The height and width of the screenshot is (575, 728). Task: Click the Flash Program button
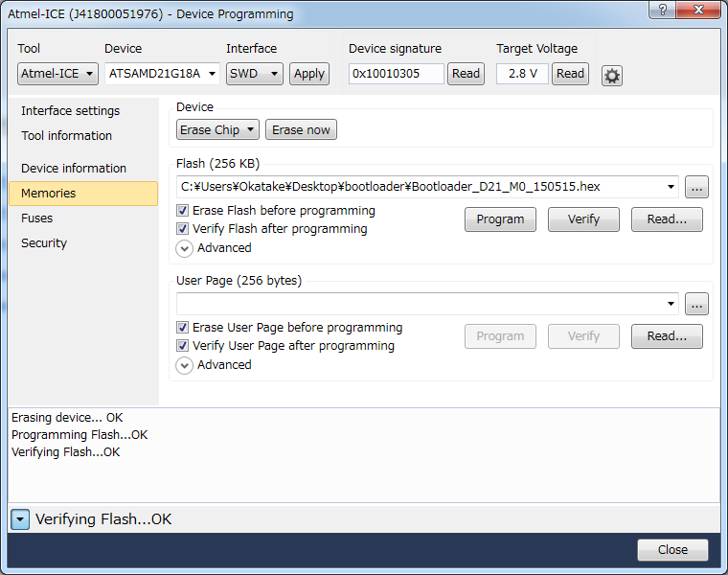coord(500,219)
